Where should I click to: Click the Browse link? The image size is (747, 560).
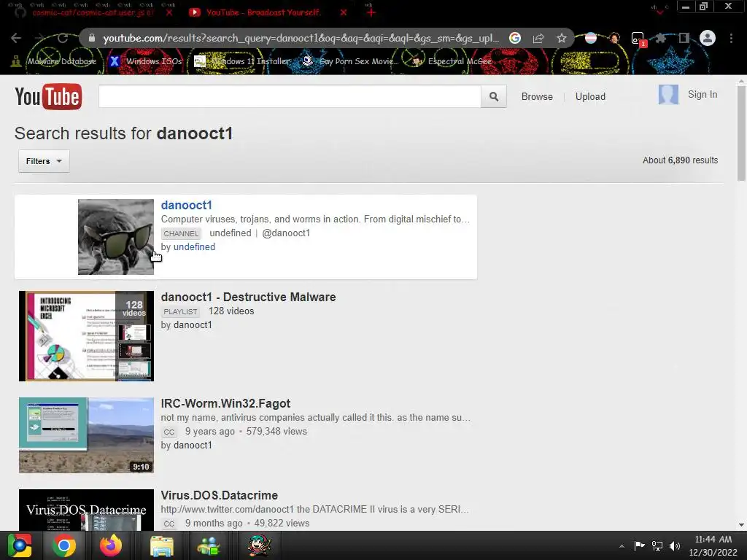(537, 97)
